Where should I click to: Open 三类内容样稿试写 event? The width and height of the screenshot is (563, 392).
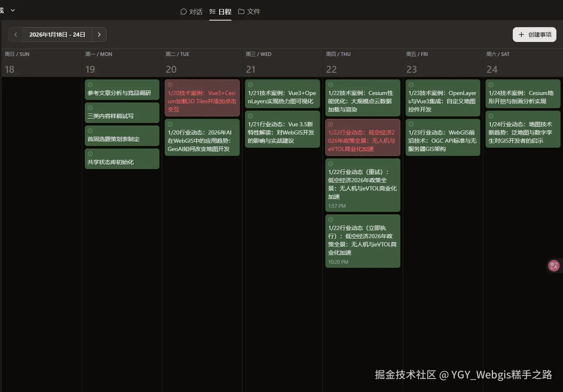(x=122, y=113)
